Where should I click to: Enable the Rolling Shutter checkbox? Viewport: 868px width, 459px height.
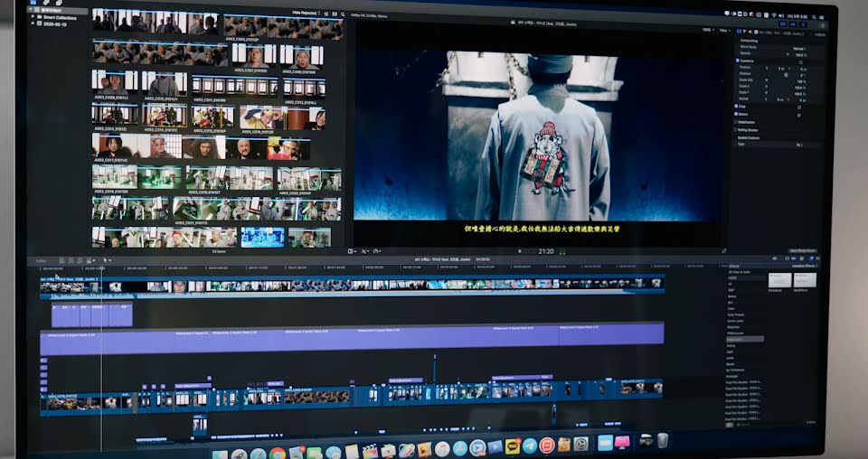[x=735, y=130]
